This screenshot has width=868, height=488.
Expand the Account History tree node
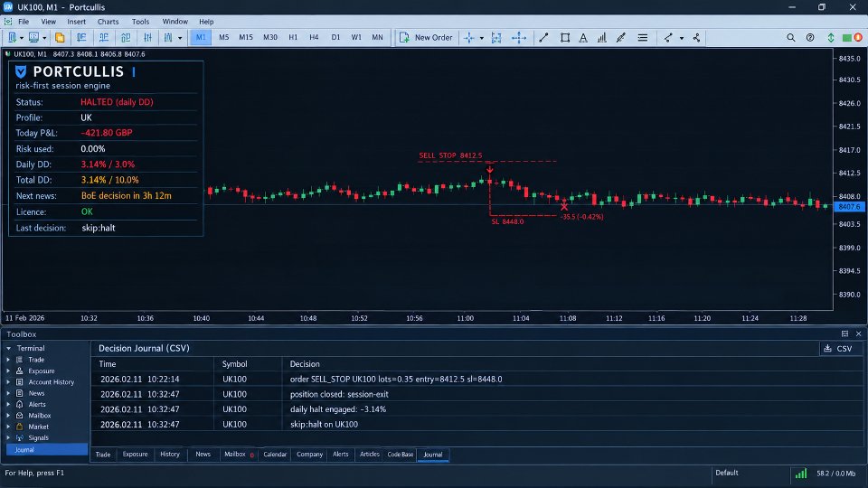(8, 382)
